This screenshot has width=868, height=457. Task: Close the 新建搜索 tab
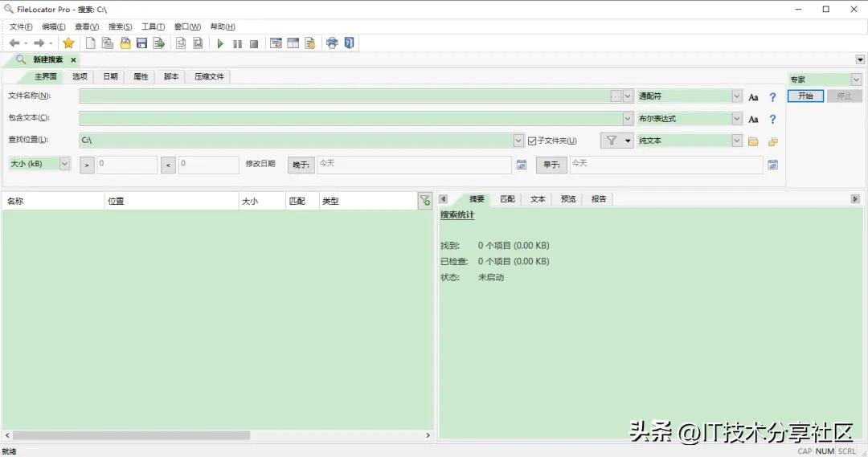[x=73, y=59]
